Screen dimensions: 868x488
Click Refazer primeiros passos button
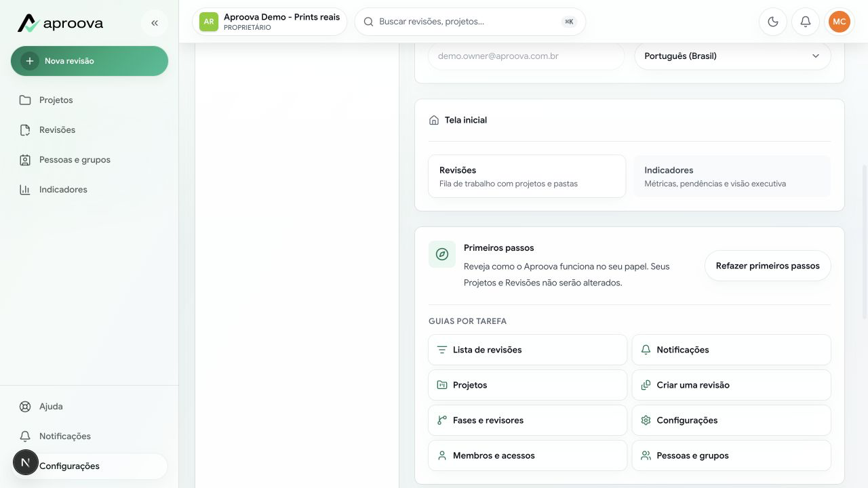(768, 266)
